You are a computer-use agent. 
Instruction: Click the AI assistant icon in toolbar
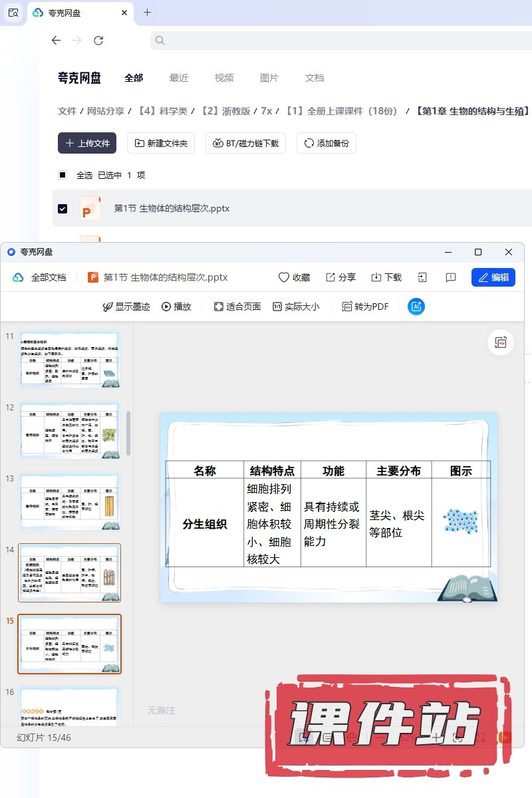click(x=416, y=307)
